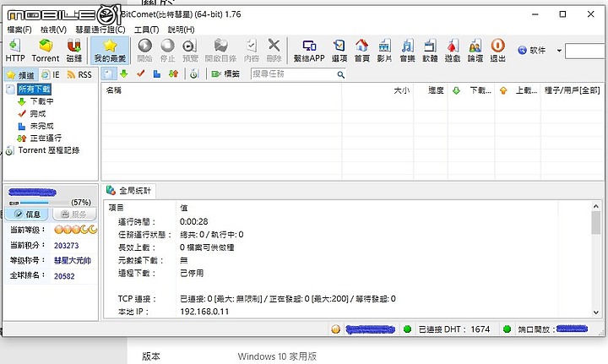Add a new HTTP download task
Image resolution: width=608 pixels, height=364 pixels.
[x=15, y=51]
